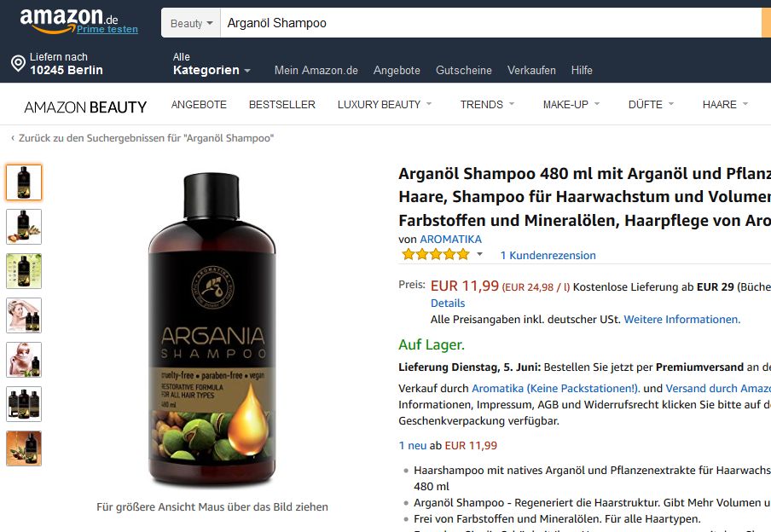
Task: Open the AROMATIKA brand link
Action: [450, 239]
